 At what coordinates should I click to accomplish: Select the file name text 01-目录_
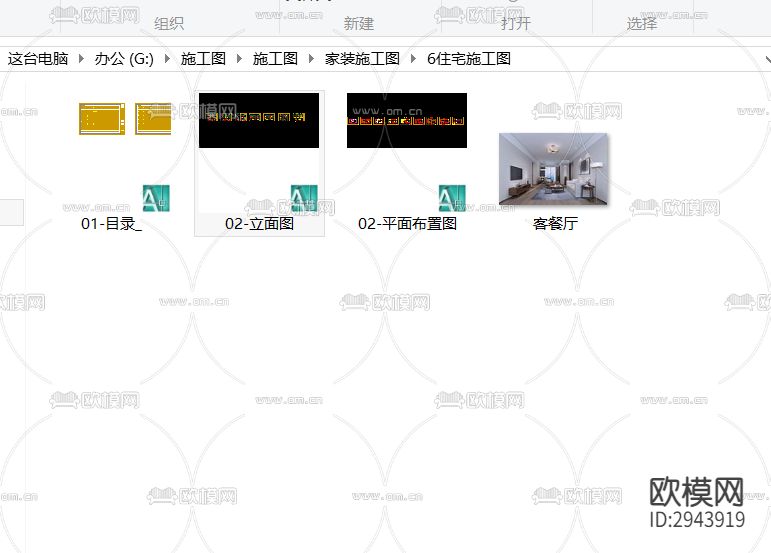[112, 224]
